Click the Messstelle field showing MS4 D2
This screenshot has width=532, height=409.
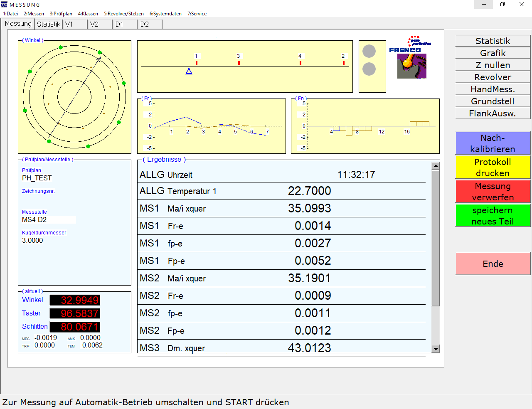[48, 219]
